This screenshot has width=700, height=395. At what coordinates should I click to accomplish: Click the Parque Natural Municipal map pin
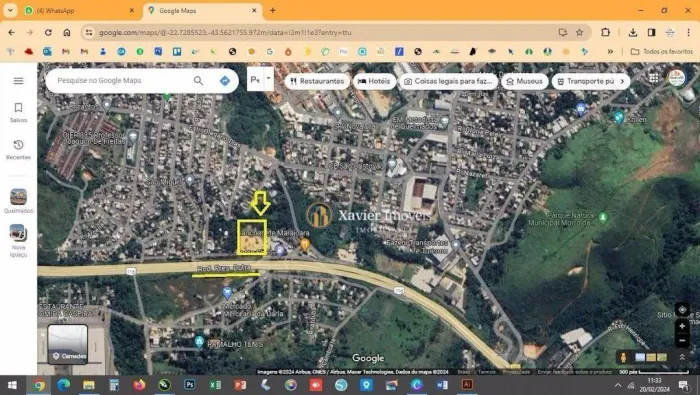603,217
